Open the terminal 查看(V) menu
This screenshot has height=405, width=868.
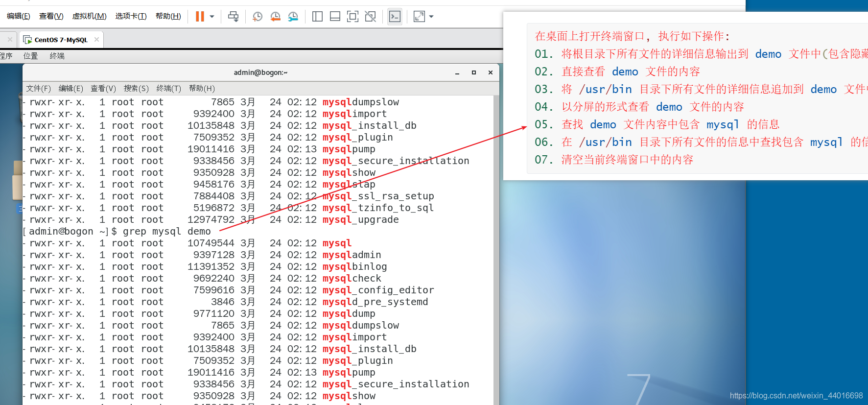coord(103,89)
